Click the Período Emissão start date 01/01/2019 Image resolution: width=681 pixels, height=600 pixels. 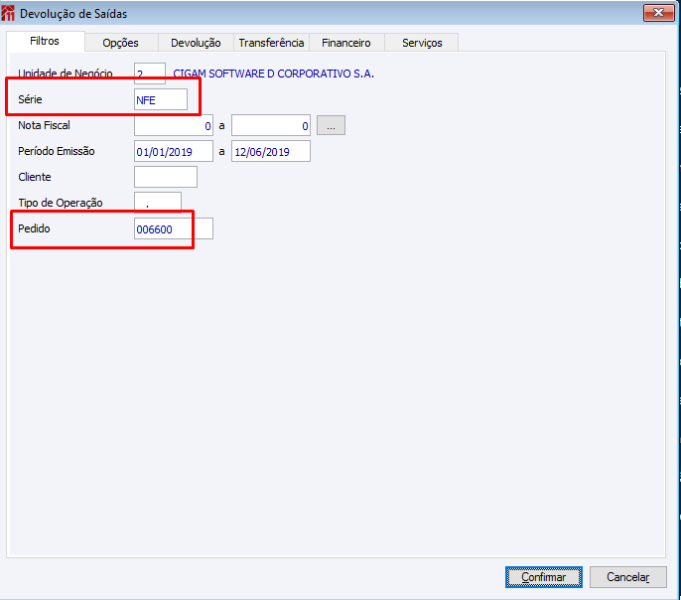pyautogui.click(x=174, y=151)
